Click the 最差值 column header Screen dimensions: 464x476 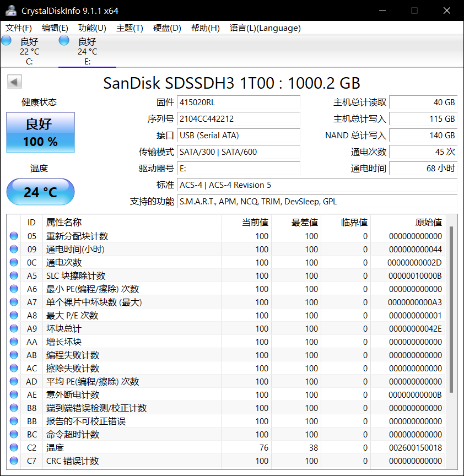coord(296,222)
